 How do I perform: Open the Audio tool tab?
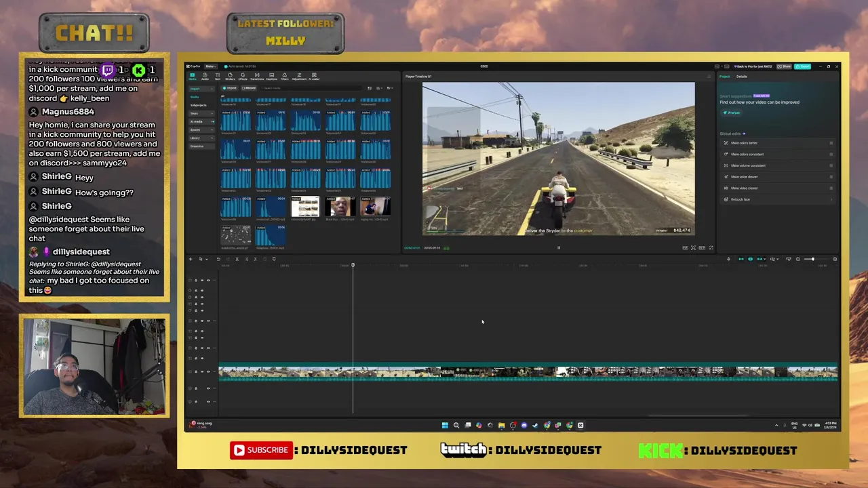tap(205, 76)
